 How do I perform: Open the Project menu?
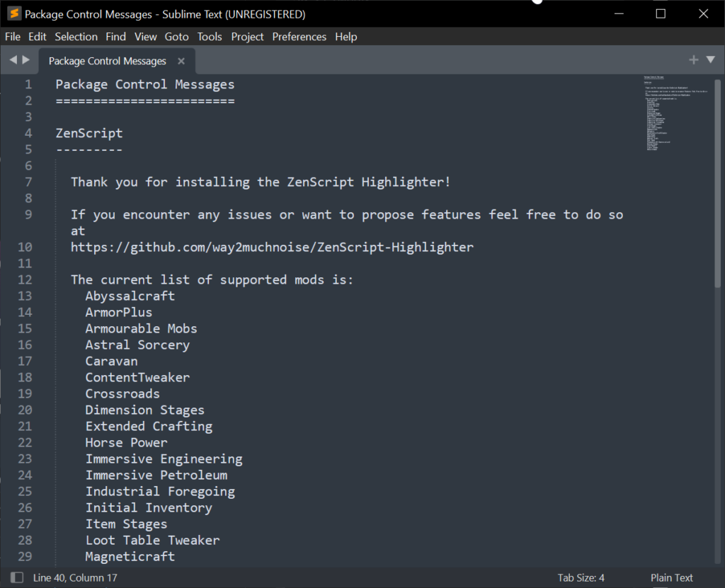coord(247,37)
